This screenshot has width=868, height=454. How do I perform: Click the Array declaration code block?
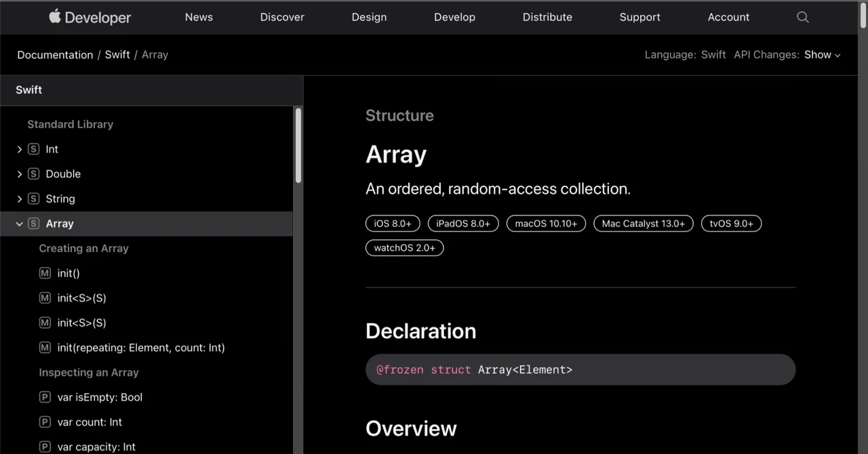[x=580, y=369]
